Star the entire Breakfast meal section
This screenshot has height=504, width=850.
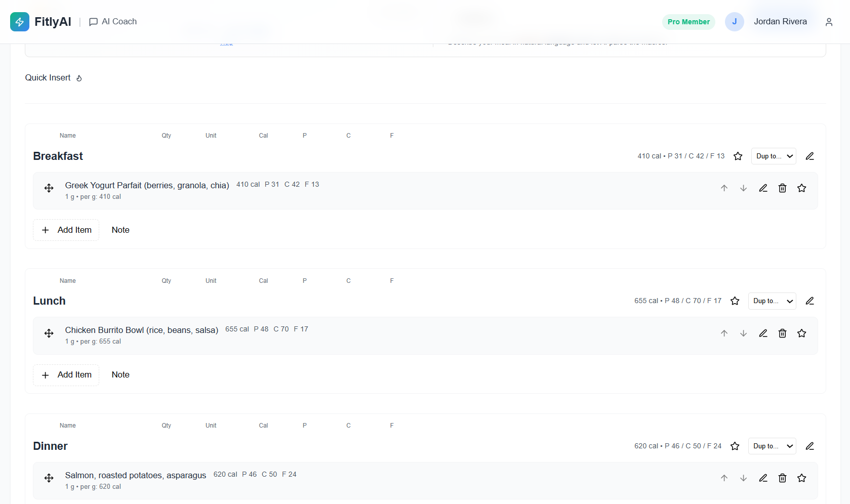tap(738, 156)
